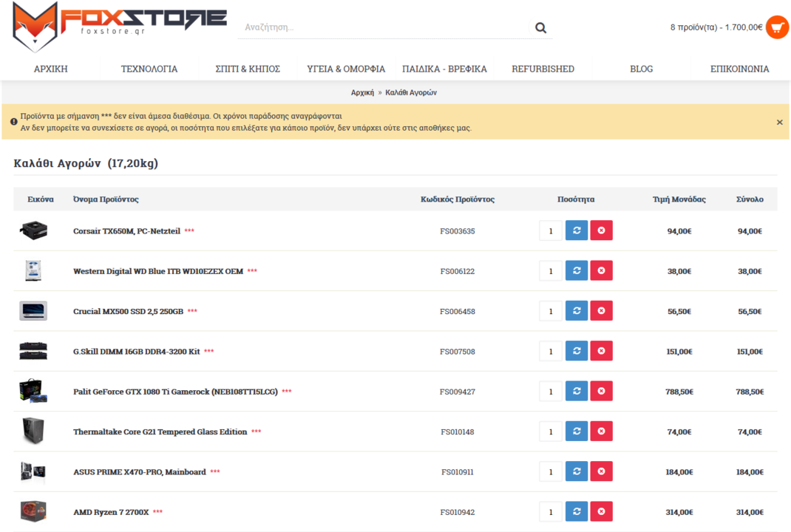Open ΣΠΙΤΙ & ΚΗΠΟΣ menu
Image resolution: width=791 pixels, height=532 pixels.
point(248,69)
